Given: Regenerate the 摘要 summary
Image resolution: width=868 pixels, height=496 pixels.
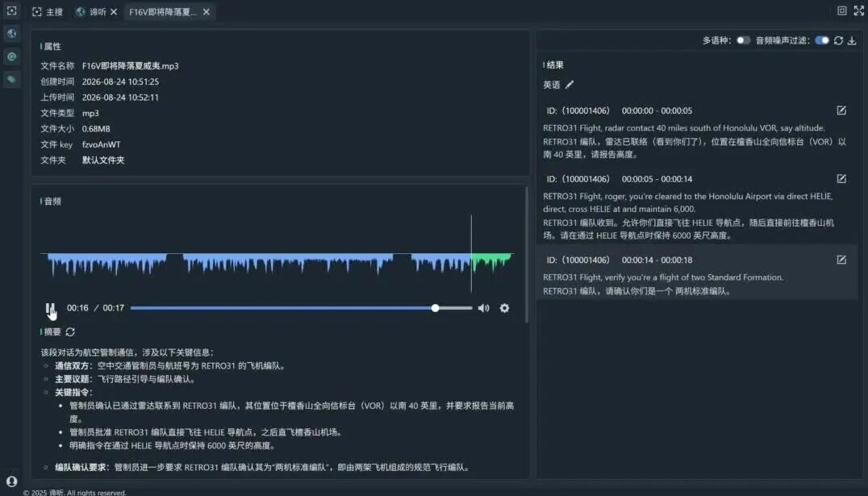Looking at the screenshot, I should point(70,331).
